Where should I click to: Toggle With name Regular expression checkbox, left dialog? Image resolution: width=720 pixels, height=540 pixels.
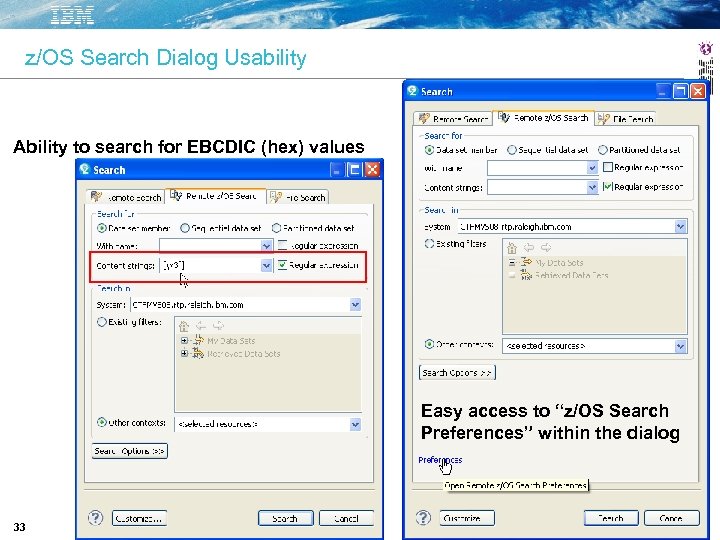coord(282,245)
